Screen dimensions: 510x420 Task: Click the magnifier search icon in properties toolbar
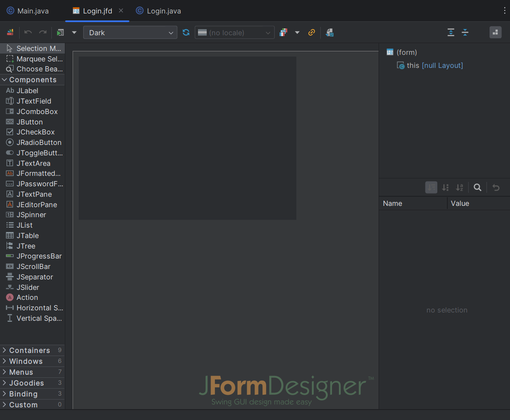[x=477, y=188]
